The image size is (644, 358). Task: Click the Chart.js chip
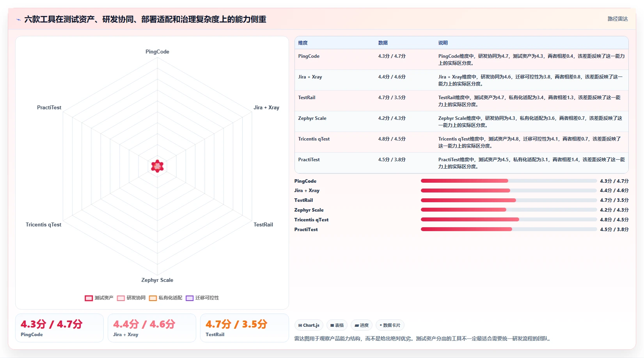coord(309,325)
